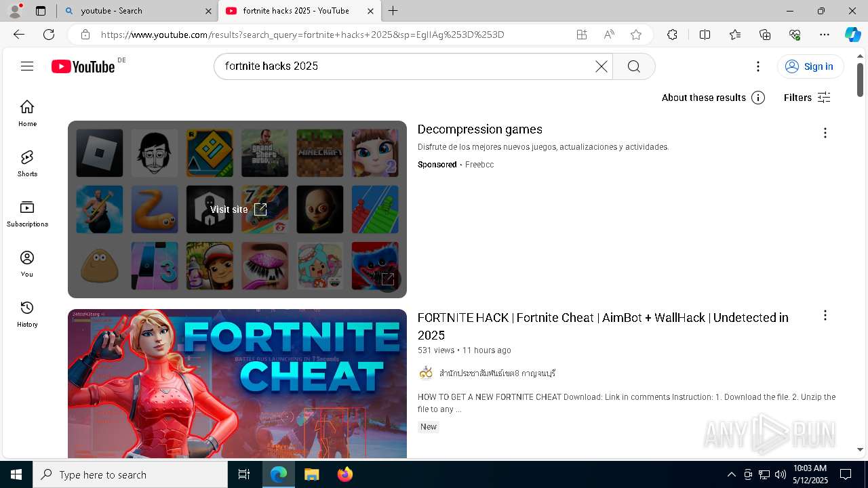Open Subscriptions in the sidebar
This screenshot has height=488, width=868.
pos(27,213)
